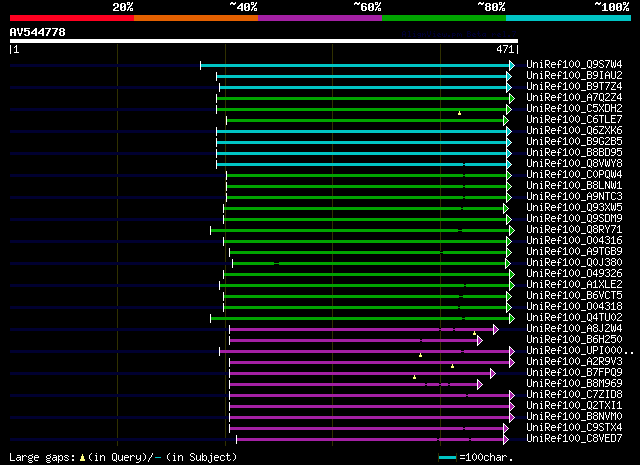Select the UniRef100_Q2TXI1 label
The image size is (640, 465).
point(574,406)
